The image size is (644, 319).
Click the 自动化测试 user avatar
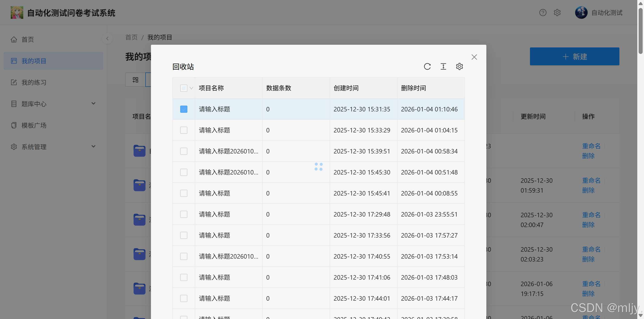pyautogui.click(x=581, y=13)
